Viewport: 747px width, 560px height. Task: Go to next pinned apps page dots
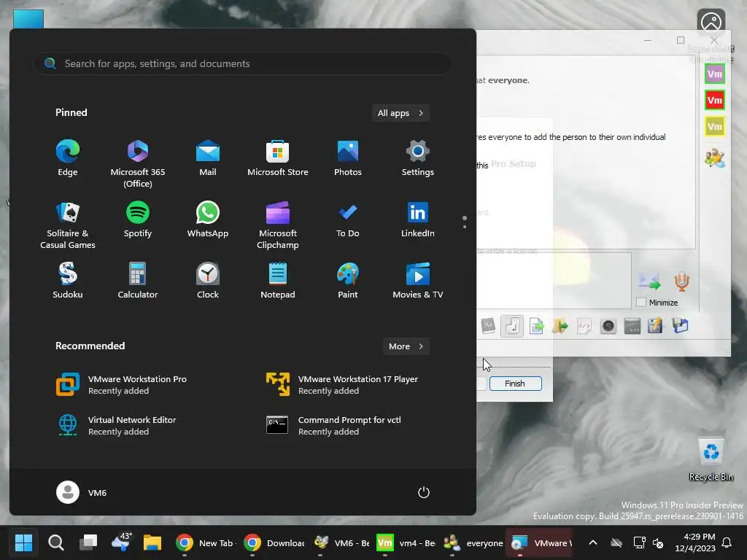click(465, 222)
